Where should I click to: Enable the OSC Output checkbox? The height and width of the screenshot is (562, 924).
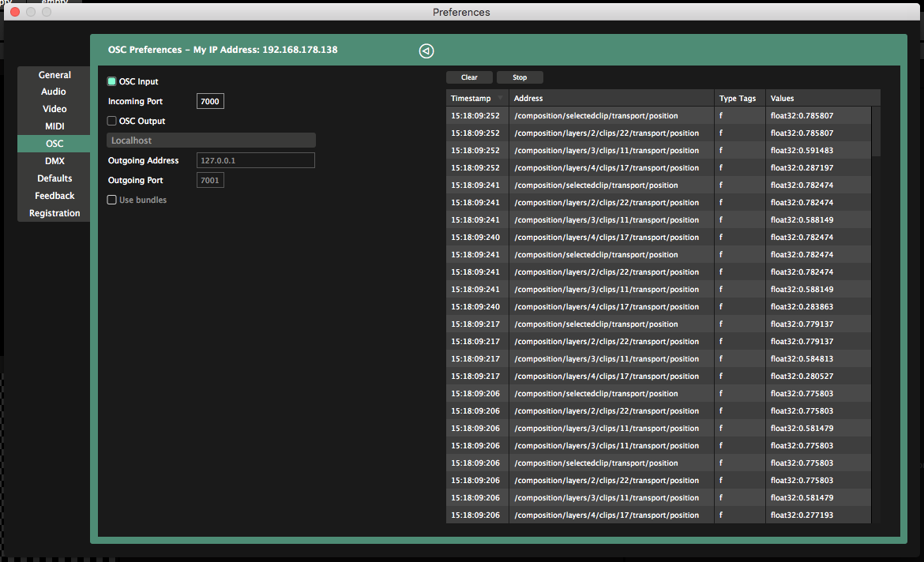pos(112,121)
